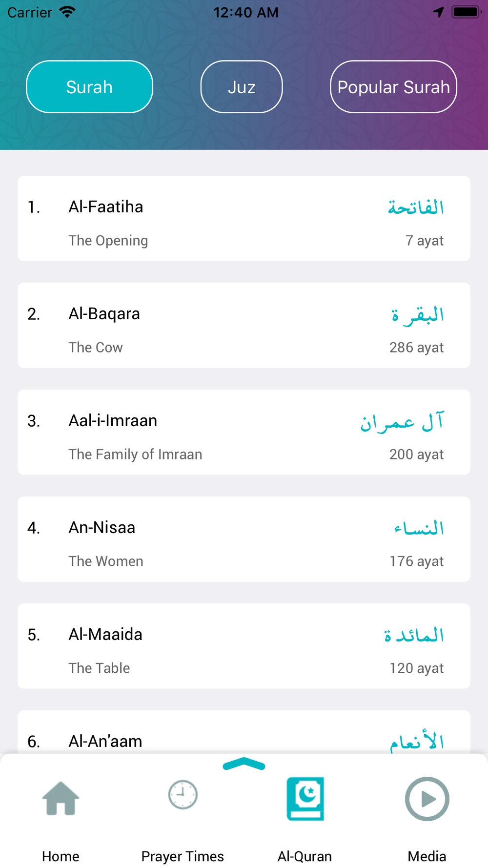Tap the Home house icon
This screenshot has width=488, height=868.
click(x=61, y=799)
